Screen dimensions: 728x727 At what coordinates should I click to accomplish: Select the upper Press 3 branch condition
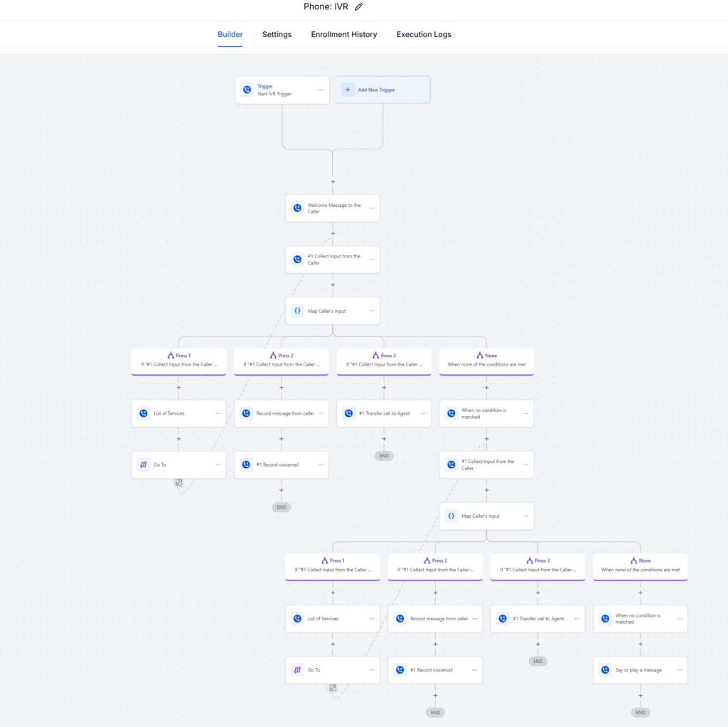[384, 360]
